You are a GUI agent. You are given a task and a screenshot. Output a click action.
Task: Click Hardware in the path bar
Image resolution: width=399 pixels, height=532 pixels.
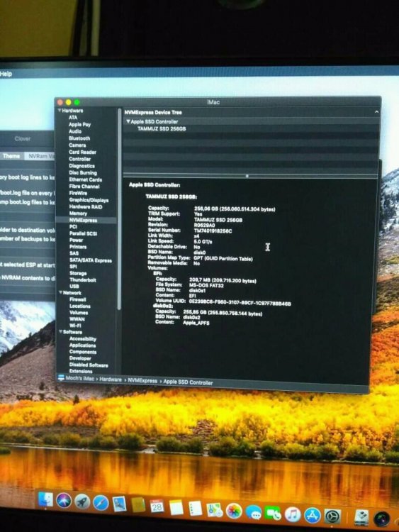(111, 379)
